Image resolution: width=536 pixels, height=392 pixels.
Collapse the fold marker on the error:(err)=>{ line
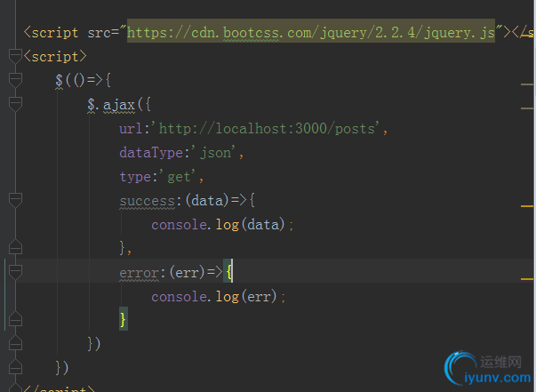15,272
